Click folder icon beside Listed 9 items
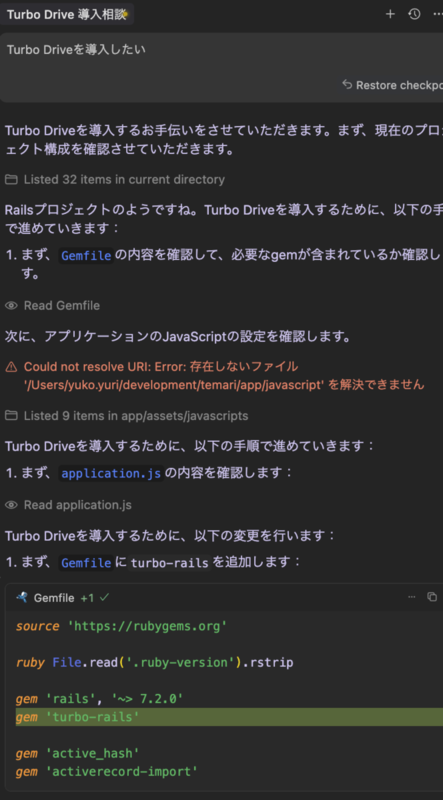The height and width of the screenshot is (800, 443). [10, 416]
